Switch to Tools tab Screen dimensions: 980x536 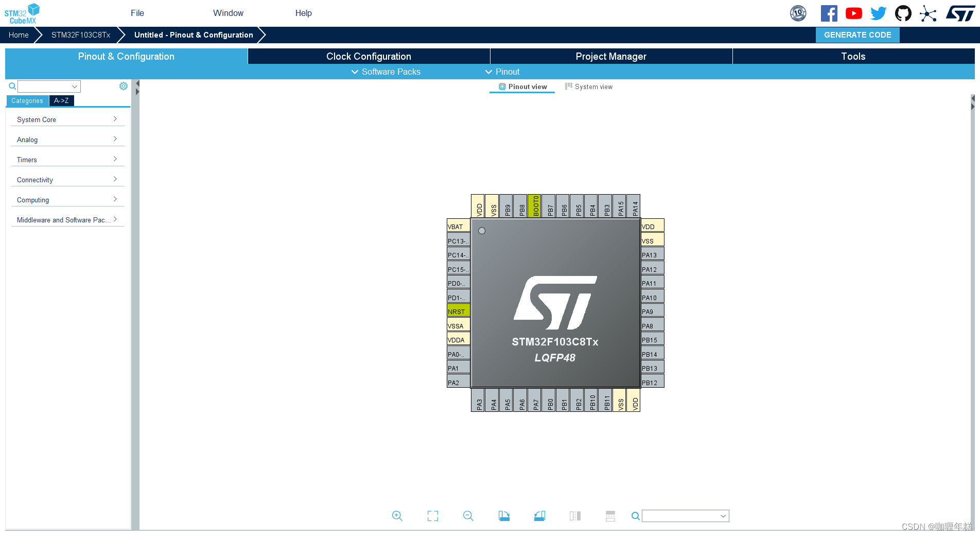[853, 56]
